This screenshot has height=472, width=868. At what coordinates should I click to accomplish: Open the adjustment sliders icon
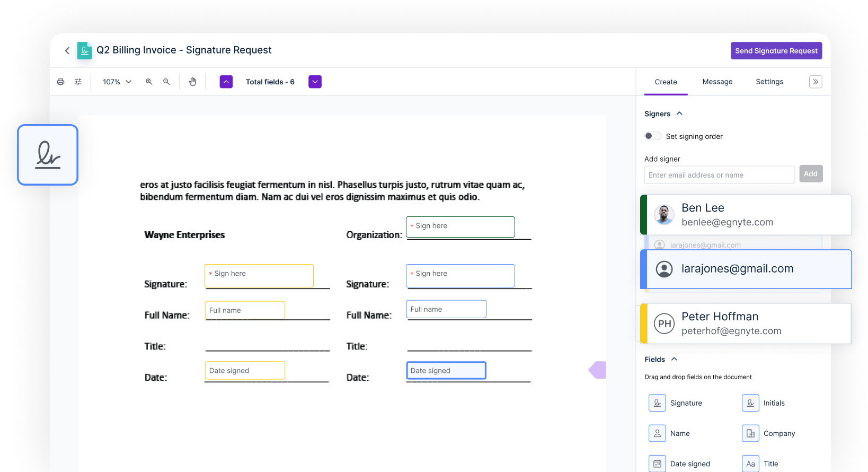click(78, 82)
